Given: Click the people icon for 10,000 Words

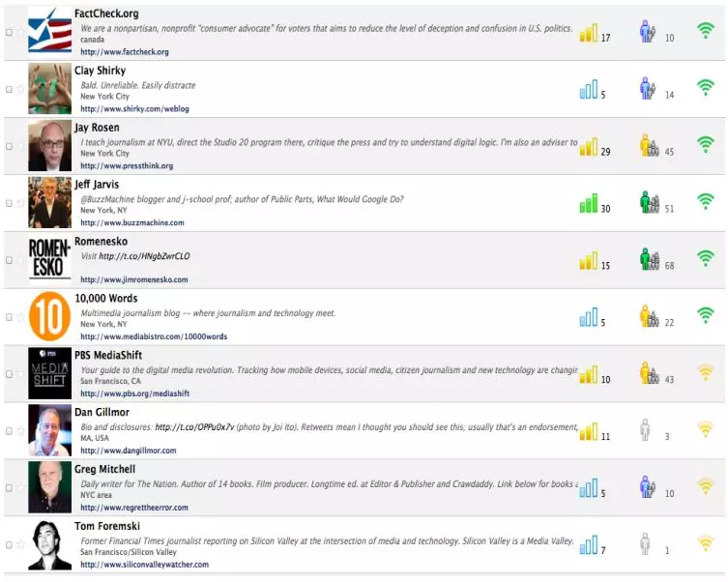Looking at the screenshot, I should pyautogui.click(x=649, y=317).
